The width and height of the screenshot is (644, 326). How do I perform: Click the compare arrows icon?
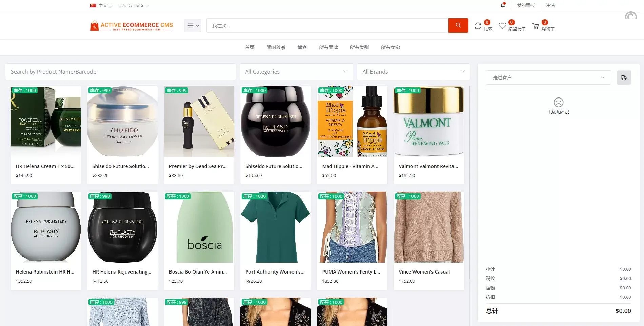(478, 26)
